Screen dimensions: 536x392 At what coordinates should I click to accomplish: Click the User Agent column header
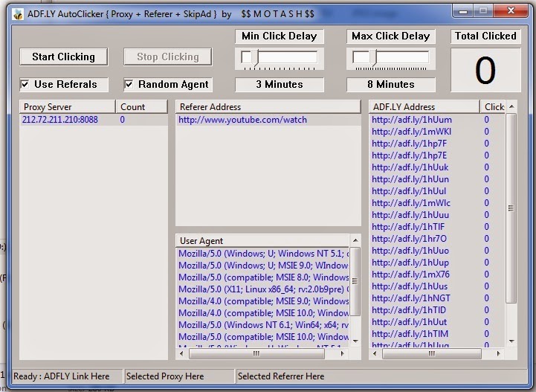(x=262, y=241)
